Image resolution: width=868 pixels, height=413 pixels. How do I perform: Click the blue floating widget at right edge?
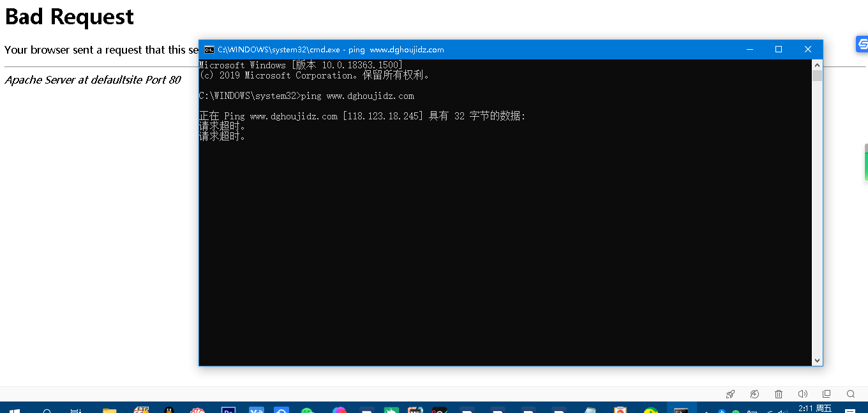pos(862,44)
